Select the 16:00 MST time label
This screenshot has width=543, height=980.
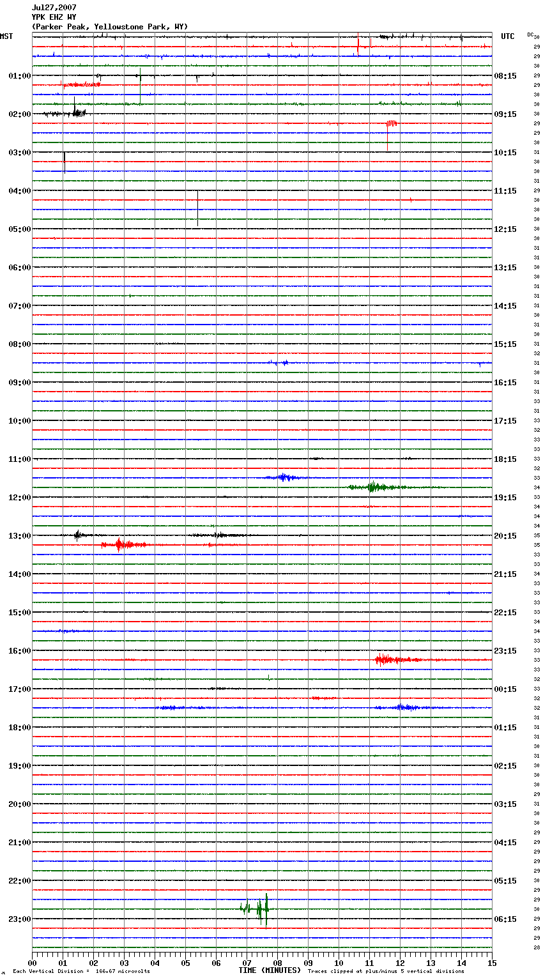(20, 651)
